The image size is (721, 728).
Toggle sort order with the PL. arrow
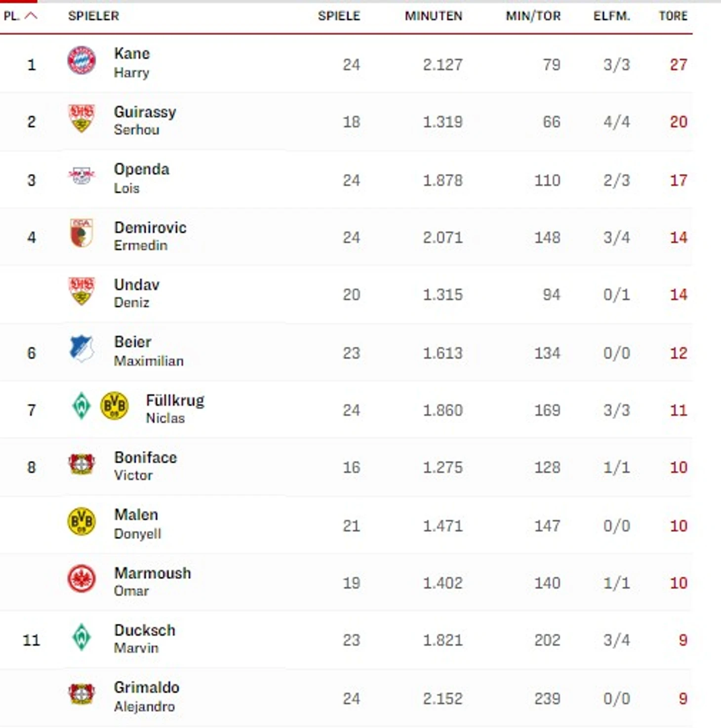[x=31, y=16]
